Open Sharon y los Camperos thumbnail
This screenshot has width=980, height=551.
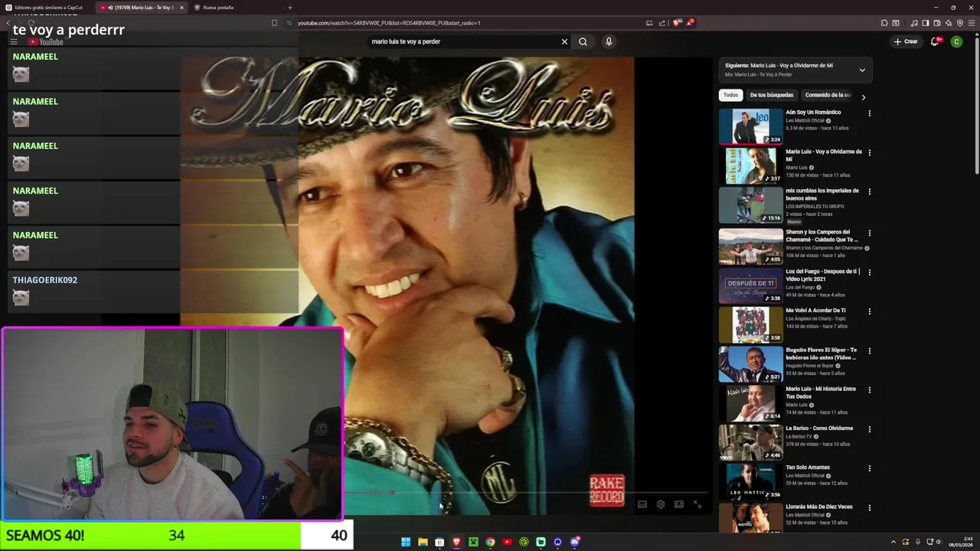pyautogui.click(x=750, y=246)
